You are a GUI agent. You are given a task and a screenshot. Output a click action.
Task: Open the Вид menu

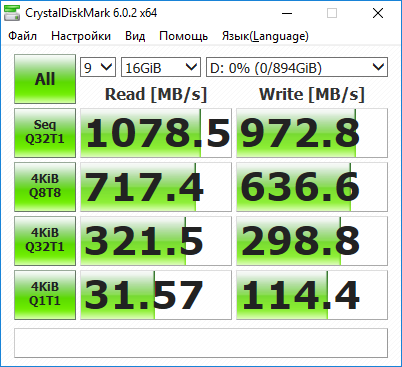(135, 36)
